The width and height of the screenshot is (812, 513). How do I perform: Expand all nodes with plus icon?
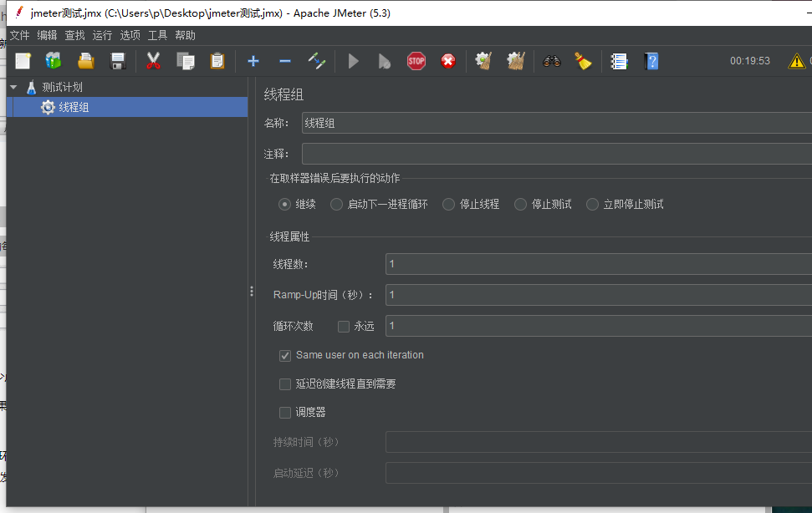tap(253, 62)
